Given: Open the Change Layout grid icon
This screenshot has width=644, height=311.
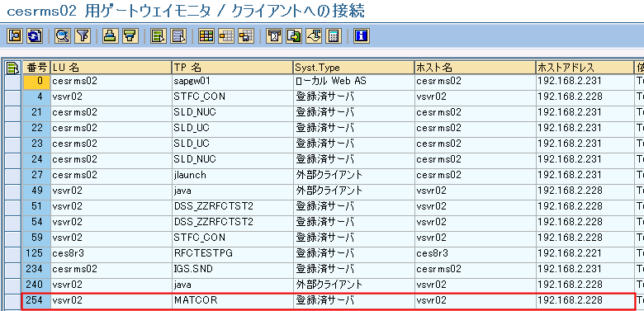Looking at the screenshot, I should tap(206, 36).
